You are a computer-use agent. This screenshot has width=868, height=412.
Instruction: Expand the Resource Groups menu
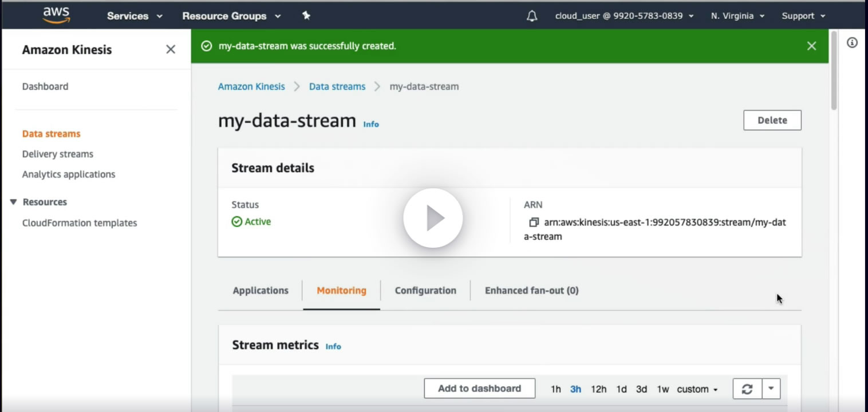point(231,16)
